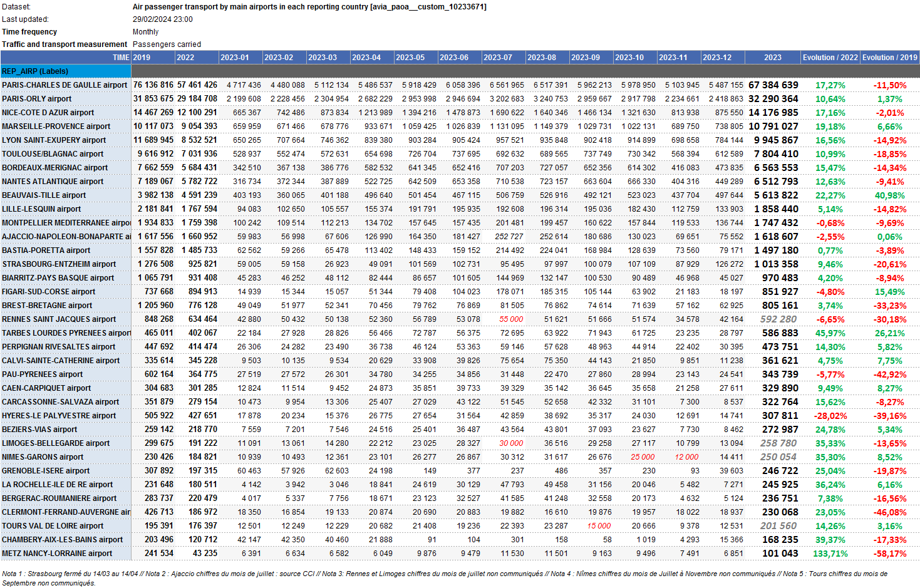Click the 'PARIS-CHARLES DE GAULLE airport' row label
920x588 pixels.
[65, 85]
